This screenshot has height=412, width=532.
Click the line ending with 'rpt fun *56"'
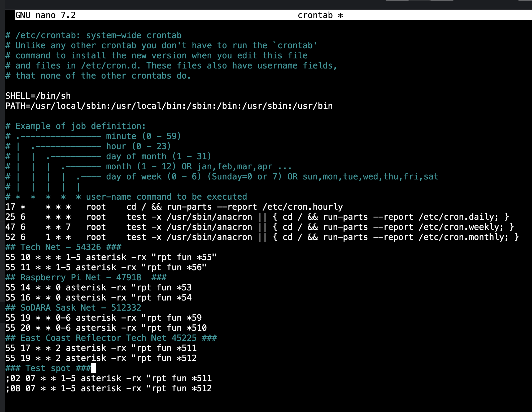106,267
